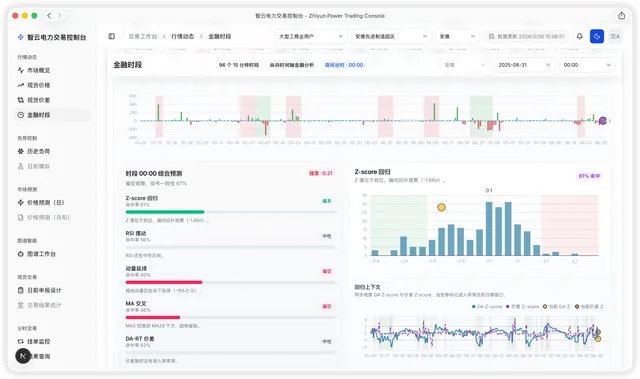Open 价格预测（日） in the sidebar
The height and width of the screenshot is (379, 640).
[x=52, y=202]
